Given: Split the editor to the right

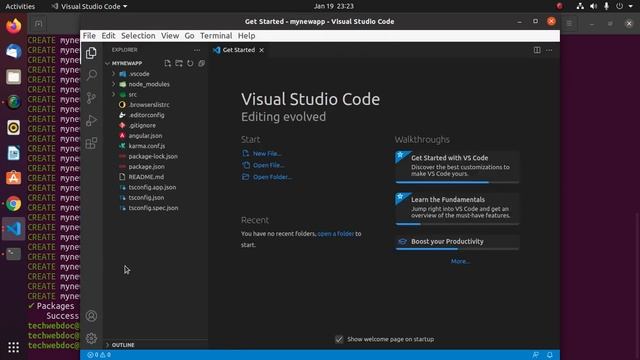Looking at the screenshot, I should [537, 50].
